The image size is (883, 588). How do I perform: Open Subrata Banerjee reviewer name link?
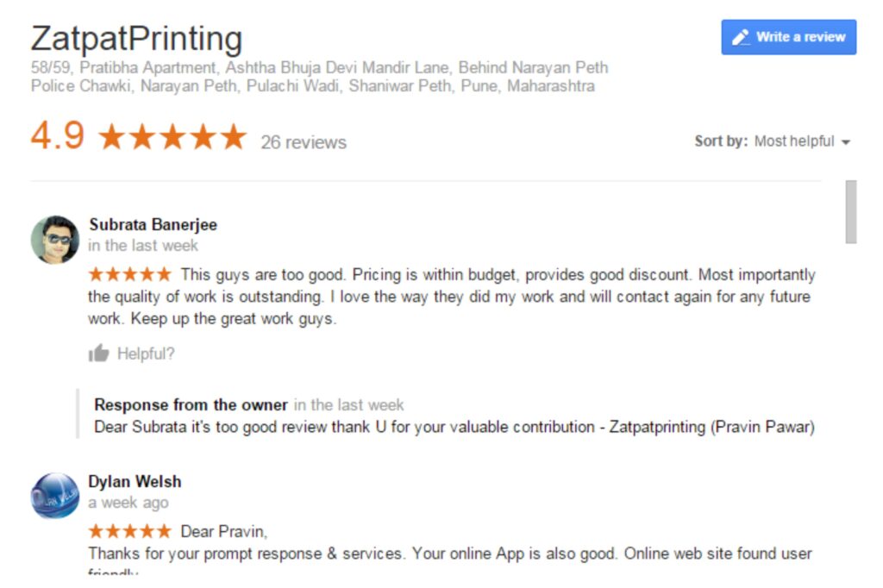(x=153, y=225)
